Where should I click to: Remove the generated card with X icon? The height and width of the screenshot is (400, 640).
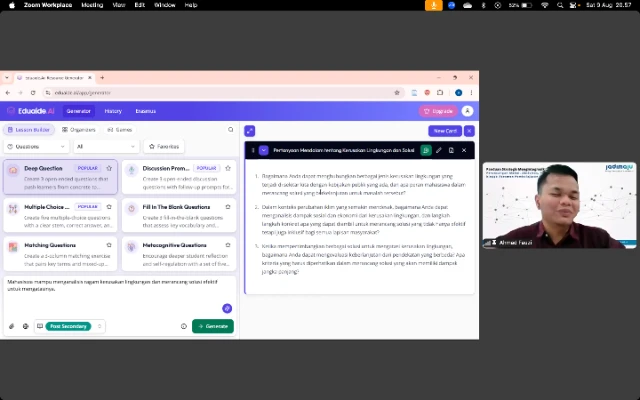pyautogui.click(x=464, y=150)
